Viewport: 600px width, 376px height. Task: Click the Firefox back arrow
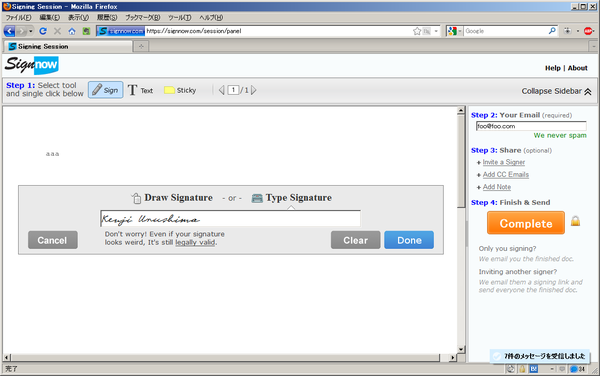(x=10, y=31)
